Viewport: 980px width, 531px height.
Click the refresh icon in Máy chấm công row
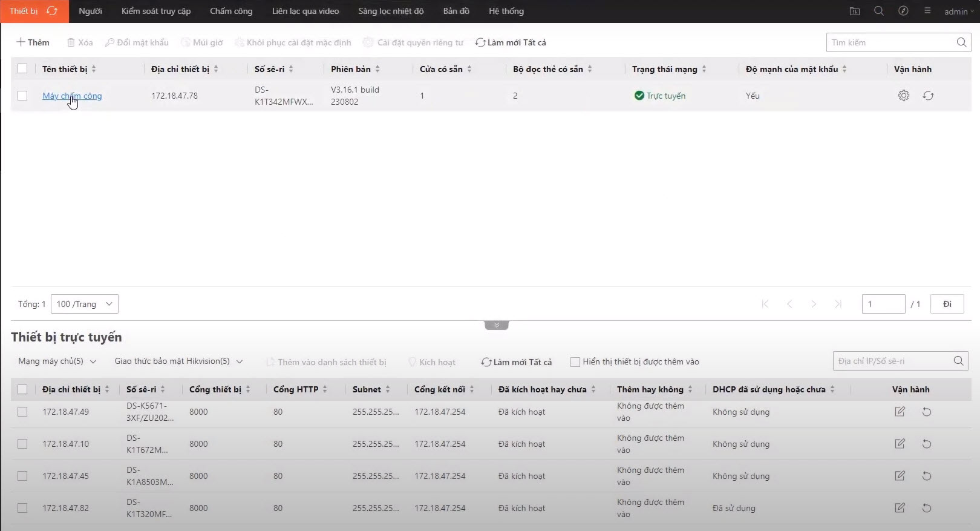(928, 96)
